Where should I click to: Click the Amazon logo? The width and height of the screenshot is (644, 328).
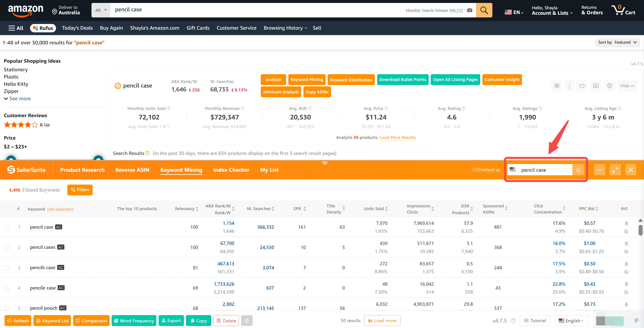[x=26, y=11]
